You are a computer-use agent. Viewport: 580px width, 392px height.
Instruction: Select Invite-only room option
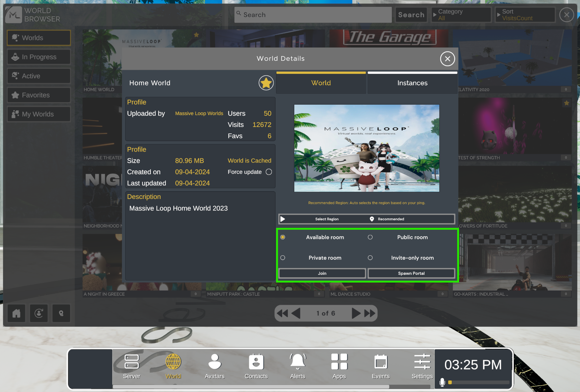(370, 258)
